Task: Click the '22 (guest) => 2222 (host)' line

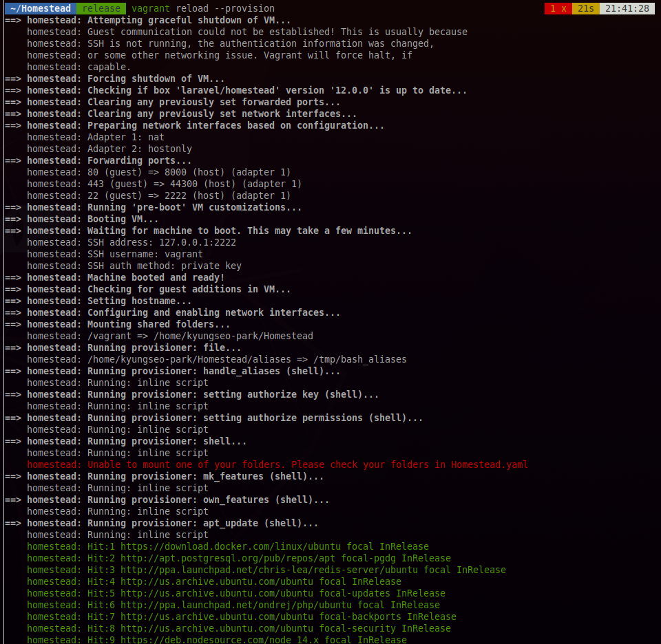Action: [x=159, y=196]
